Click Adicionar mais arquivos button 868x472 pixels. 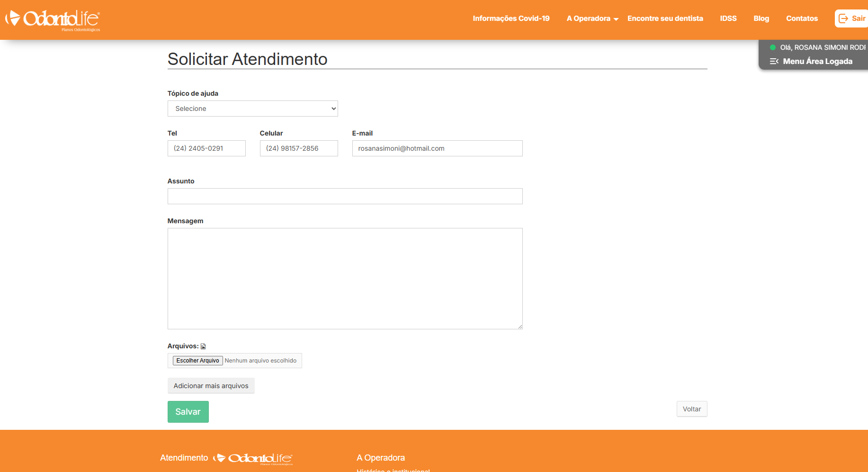(211, 386)
